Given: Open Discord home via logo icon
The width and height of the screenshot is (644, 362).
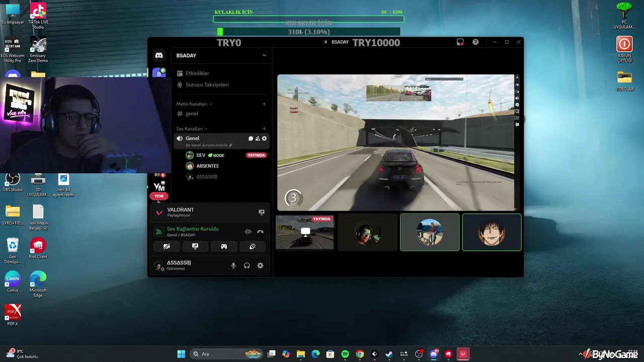Looking at the screenshot, I should [159, 55].
